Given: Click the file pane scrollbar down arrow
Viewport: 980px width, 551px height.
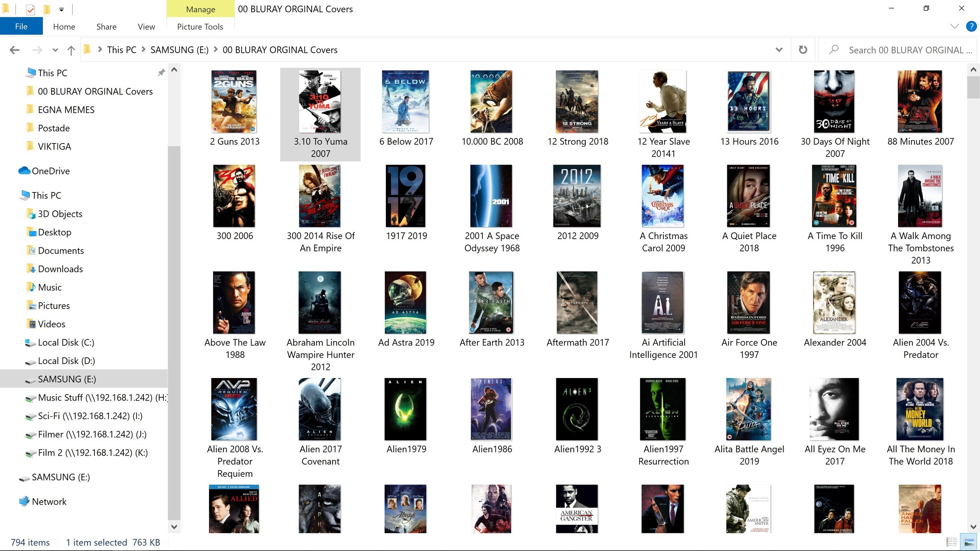Looking at the screenshot, I should [x=973, y=527].
